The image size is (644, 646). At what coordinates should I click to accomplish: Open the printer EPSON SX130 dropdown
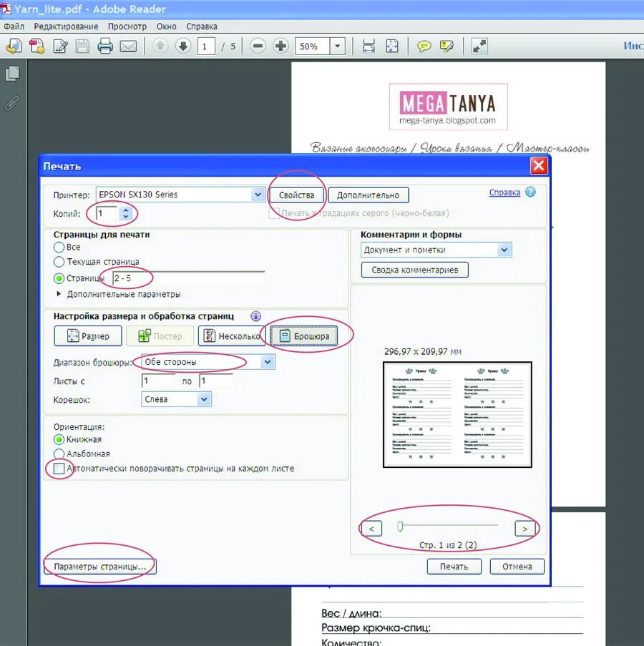coord(258,195)
